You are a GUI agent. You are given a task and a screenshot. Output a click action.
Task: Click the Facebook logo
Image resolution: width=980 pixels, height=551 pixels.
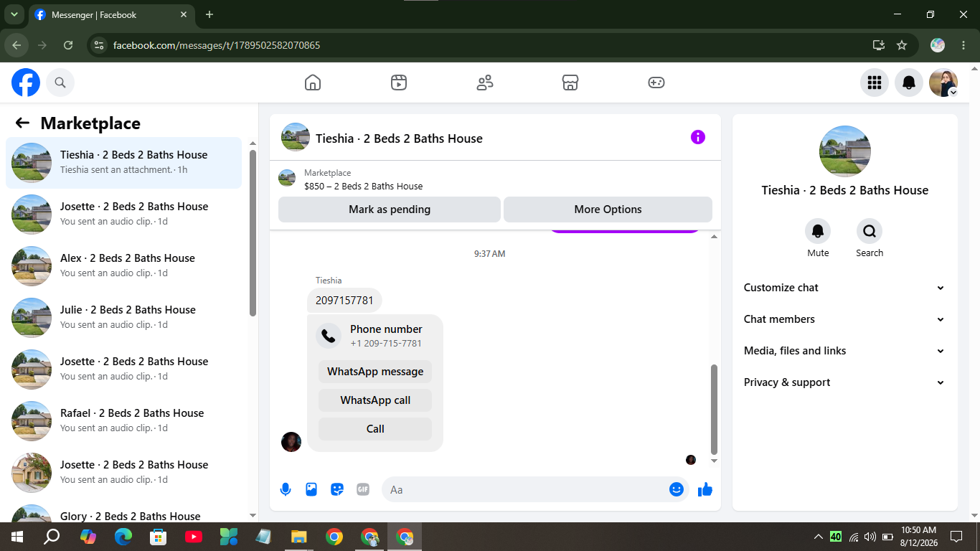(x=26, y=83)
